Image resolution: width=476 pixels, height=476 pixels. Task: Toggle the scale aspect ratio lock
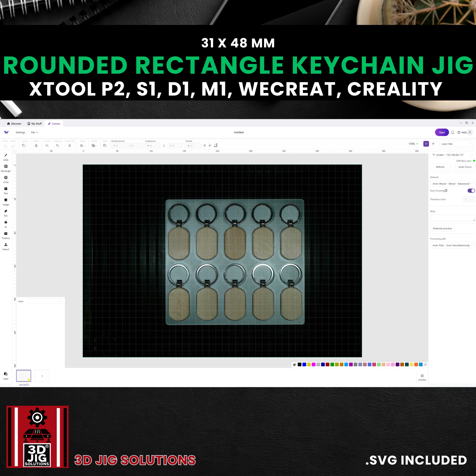coord(164,146)
